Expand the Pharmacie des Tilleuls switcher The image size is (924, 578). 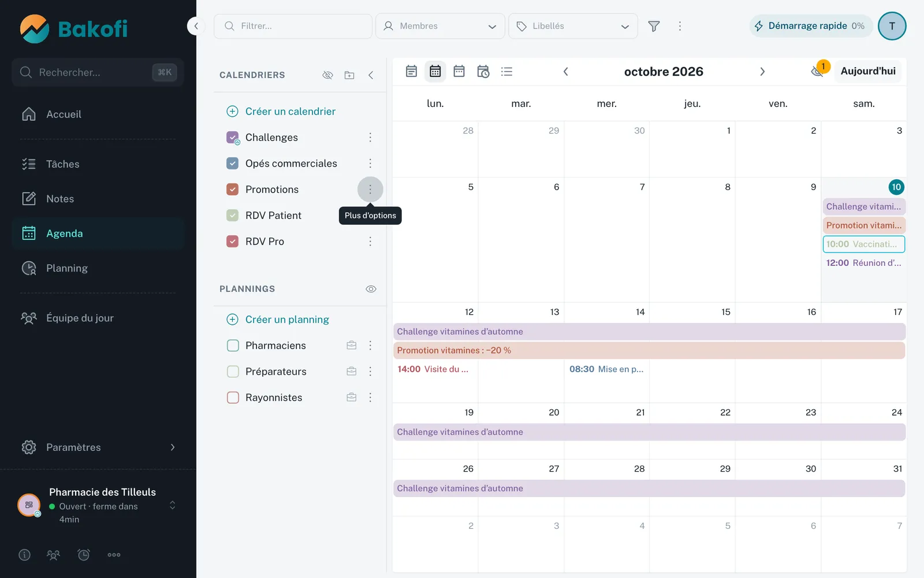coord(98,505)
